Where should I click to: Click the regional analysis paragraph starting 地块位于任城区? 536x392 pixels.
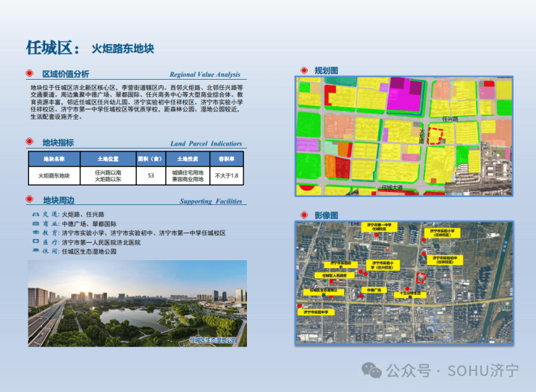pyautogui.click(x=137, y=102)
